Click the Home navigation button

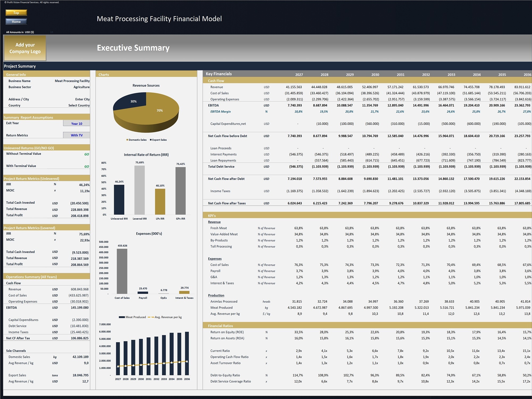coord(16,22)
